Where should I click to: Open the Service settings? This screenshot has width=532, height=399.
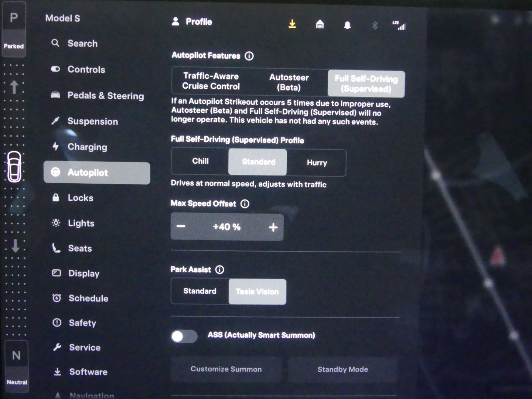77,347
